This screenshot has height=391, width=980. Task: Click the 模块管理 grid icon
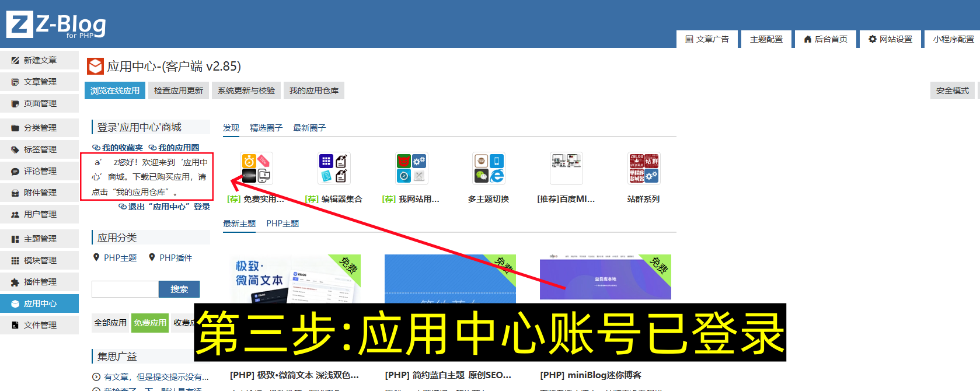pos(15,260)
